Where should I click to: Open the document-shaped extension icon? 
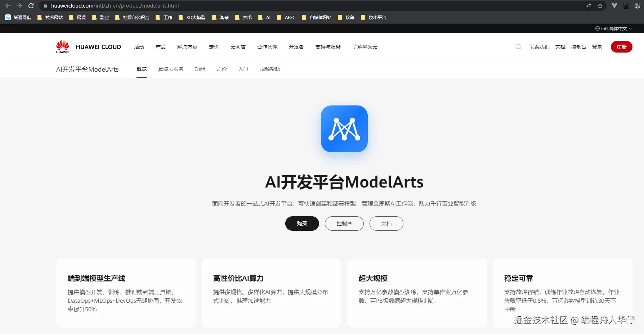(626, 6)
